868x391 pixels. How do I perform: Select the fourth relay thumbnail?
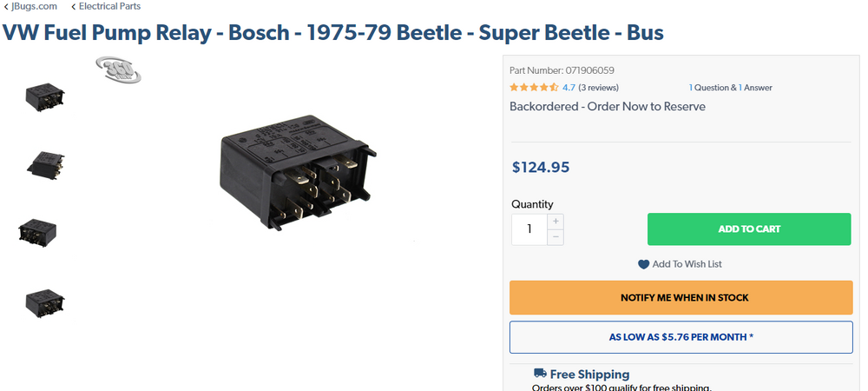pos(45,303)
